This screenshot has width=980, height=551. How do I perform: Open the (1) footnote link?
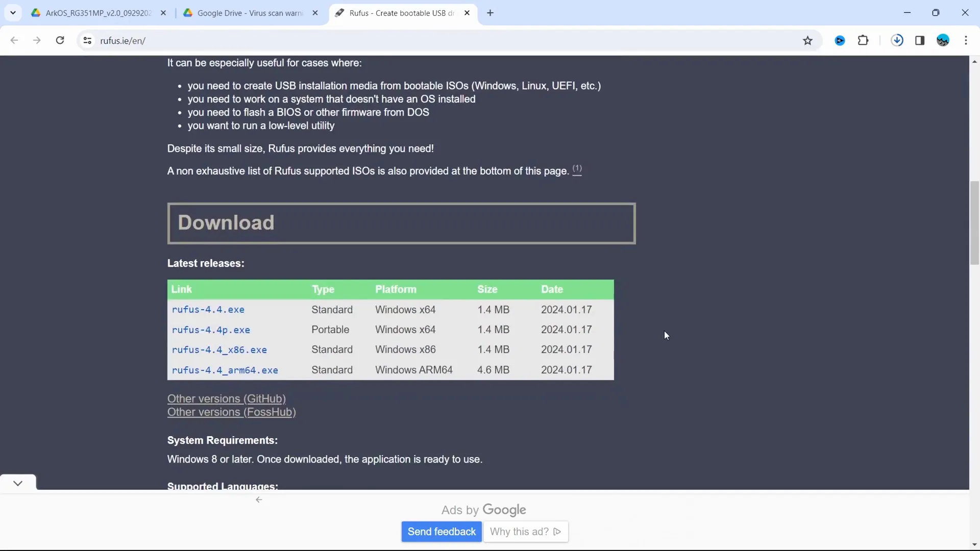[x=577, y=169]
